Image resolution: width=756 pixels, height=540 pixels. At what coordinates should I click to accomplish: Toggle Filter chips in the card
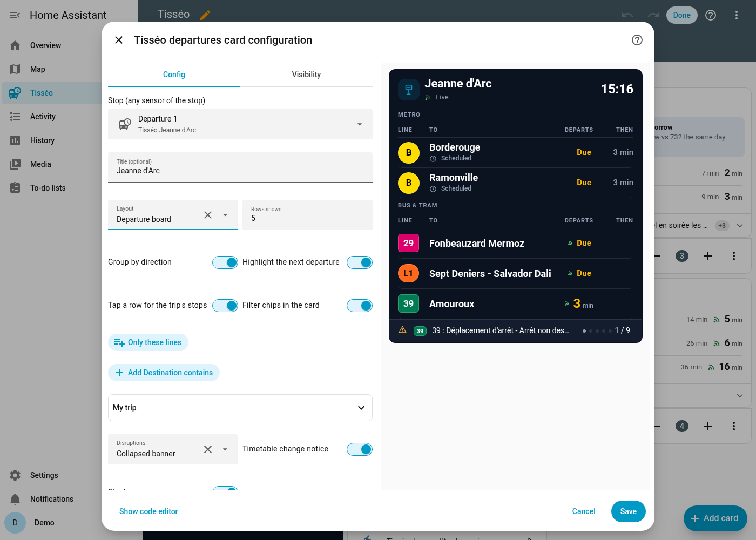point(360,306)
